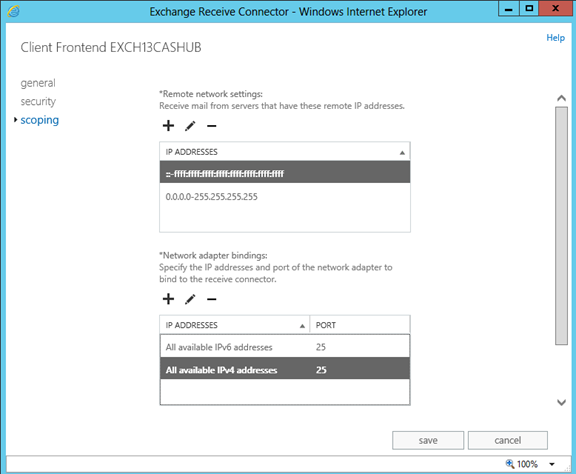Click the cancel button

point(508,440)
